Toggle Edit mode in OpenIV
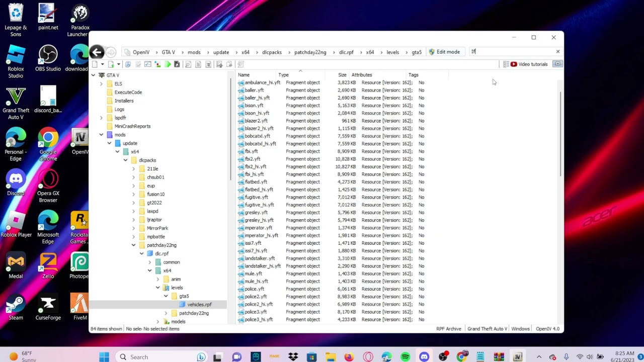 (444, 52)
